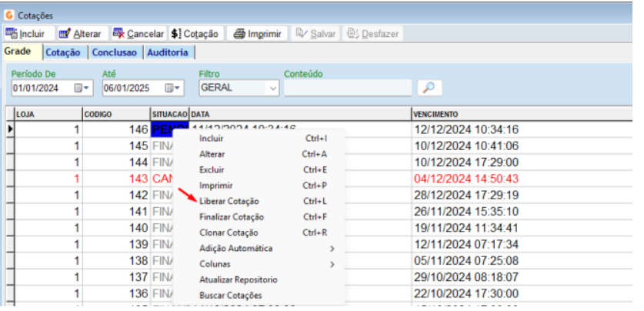This screenshot has width=644, height=311.
Task: Click the Imprimir printer button
Action: (258, 34)
